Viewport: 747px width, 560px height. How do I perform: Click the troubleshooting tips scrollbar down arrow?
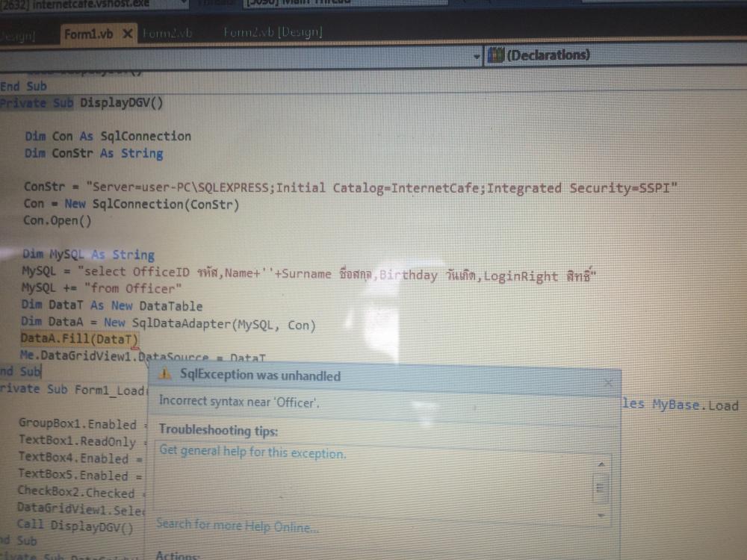click(x=601, y=515)
